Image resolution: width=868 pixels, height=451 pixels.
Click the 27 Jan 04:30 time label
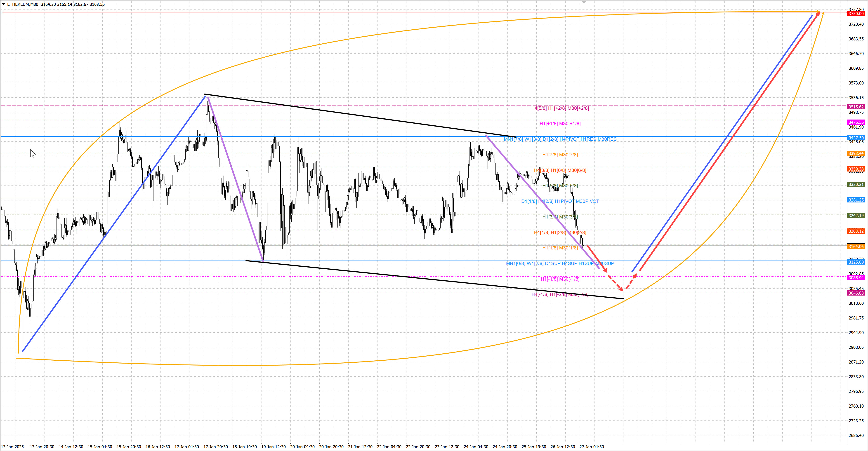click(591, 447)
